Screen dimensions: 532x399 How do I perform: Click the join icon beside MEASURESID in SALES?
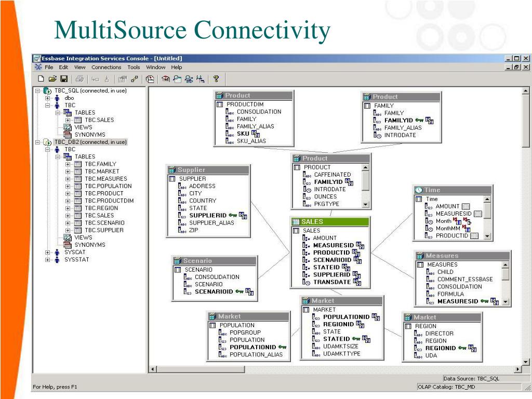(360, 245)
